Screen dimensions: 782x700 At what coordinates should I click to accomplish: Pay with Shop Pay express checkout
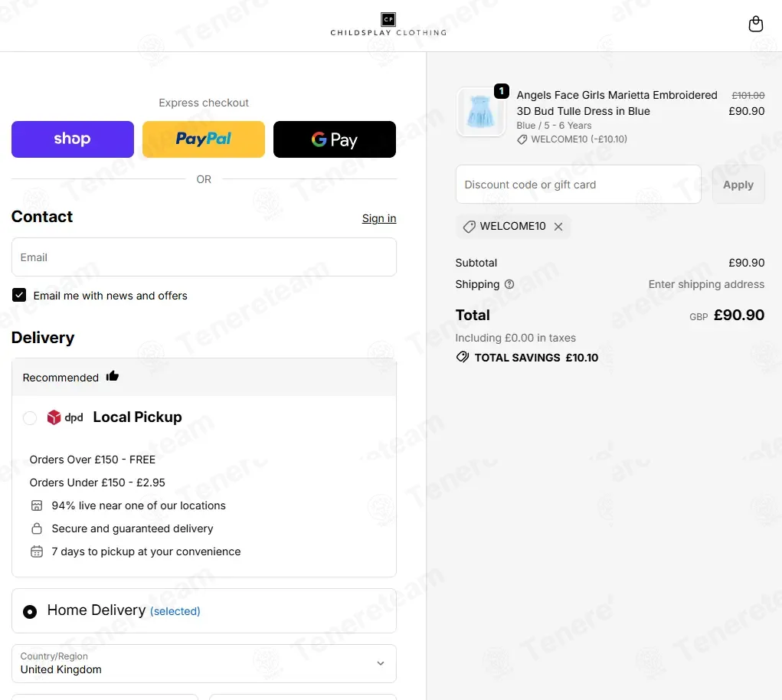pyautogui.click(x=73, y=139)
